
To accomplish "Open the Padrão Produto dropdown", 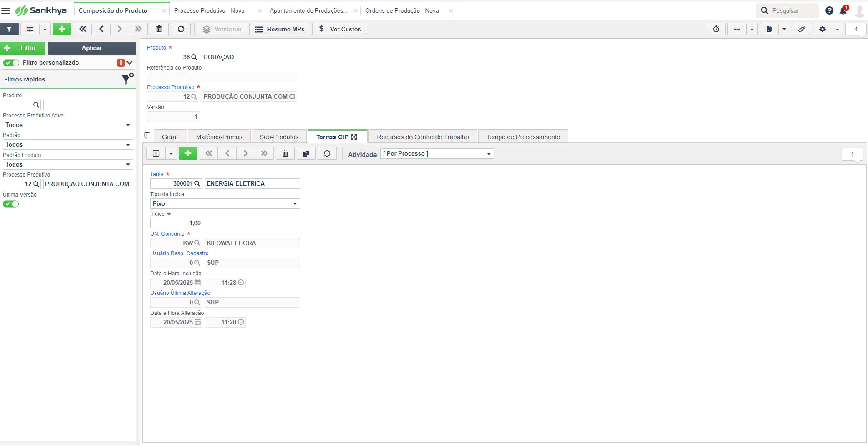I will point(68,164).
